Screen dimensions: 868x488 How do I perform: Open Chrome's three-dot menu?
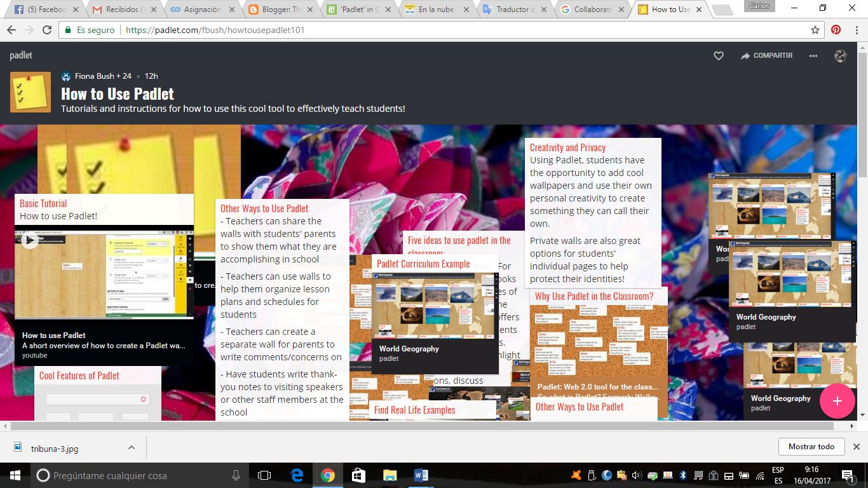(x=855, y=30)
